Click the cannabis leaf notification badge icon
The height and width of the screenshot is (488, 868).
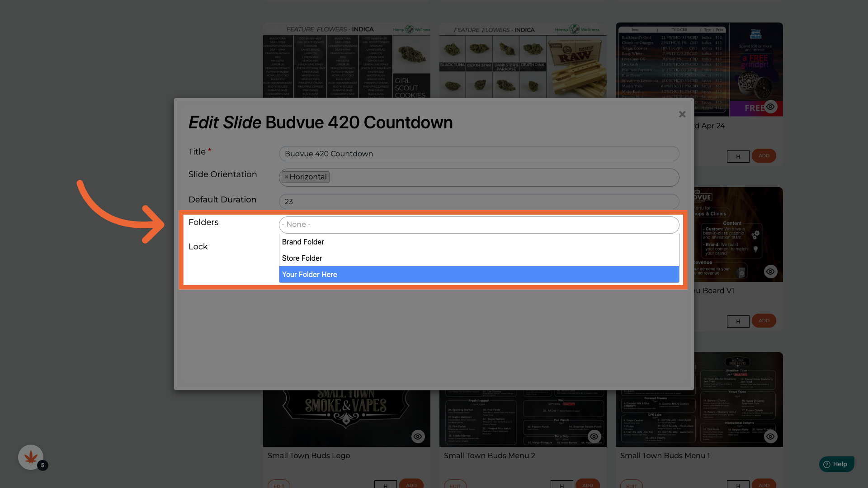(31, 457)
